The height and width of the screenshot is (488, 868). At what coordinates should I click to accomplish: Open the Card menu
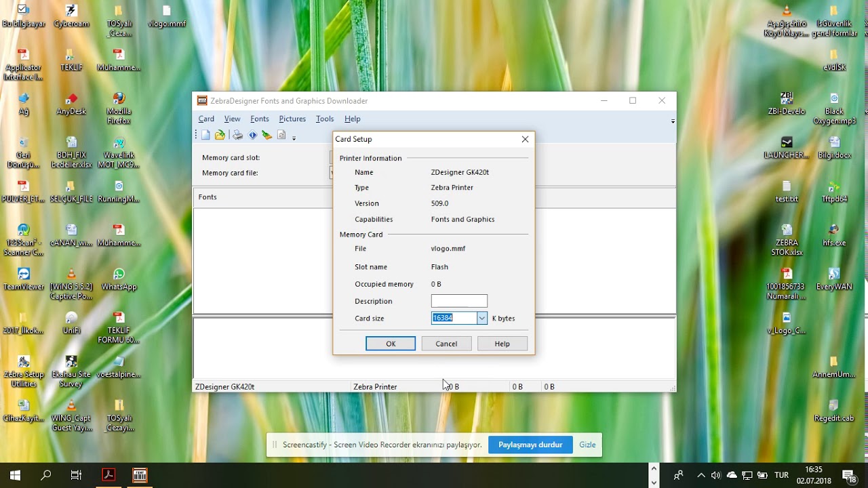[x=206, y=119]
